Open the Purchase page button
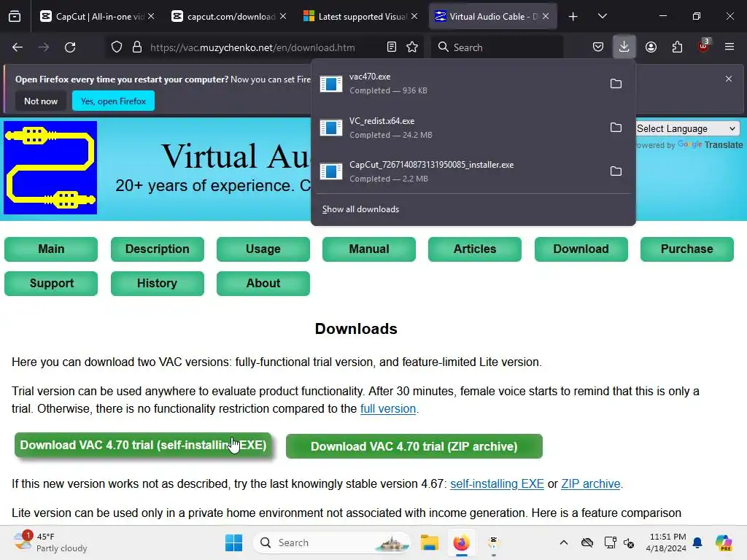The image size is (747, 560). [x=687, y=249]
